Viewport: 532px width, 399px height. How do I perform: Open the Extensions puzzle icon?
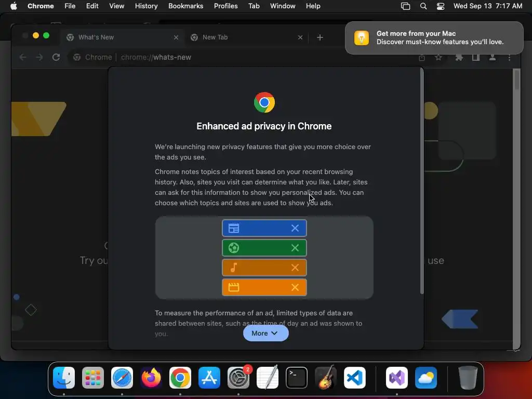[x=459, y=57]
